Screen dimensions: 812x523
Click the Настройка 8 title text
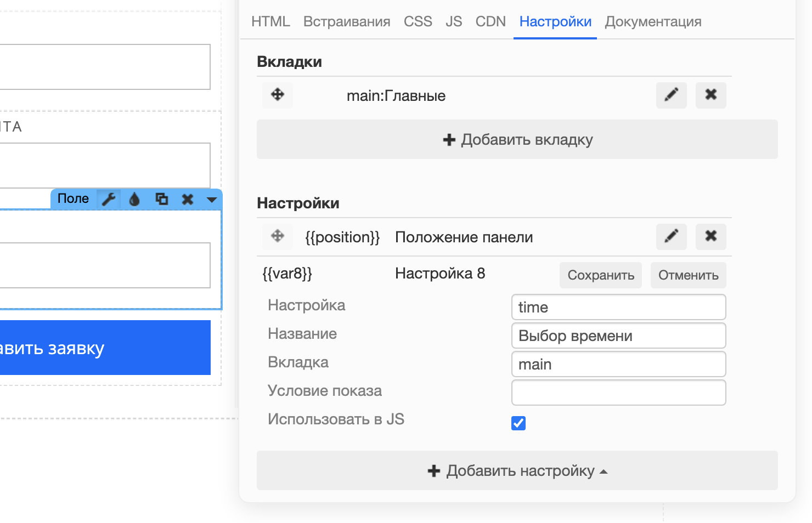point(440,273)
